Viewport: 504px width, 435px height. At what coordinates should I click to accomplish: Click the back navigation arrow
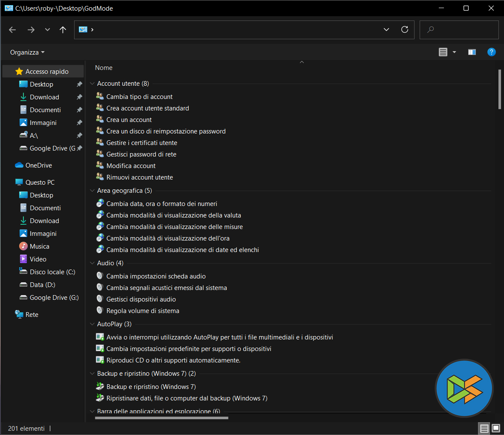12,29
